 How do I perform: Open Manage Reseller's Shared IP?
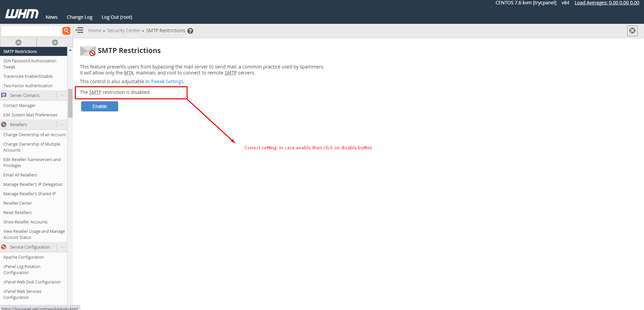[x=30, y=194]
